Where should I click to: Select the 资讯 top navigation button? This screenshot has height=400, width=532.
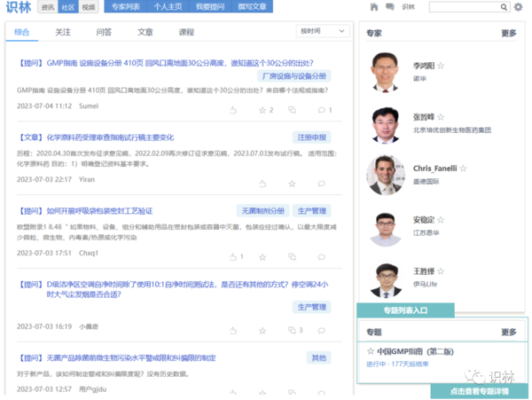tap(48, 7)
